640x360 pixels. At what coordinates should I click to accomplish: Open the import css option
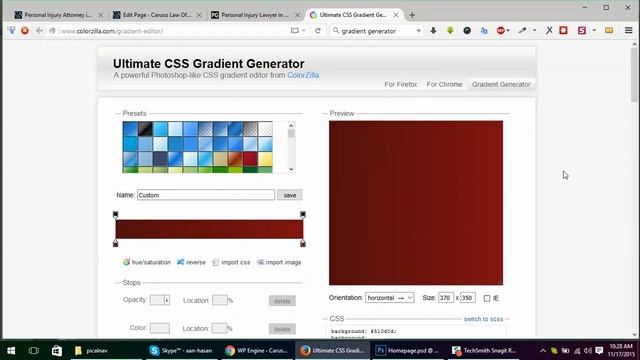[231, 262]
